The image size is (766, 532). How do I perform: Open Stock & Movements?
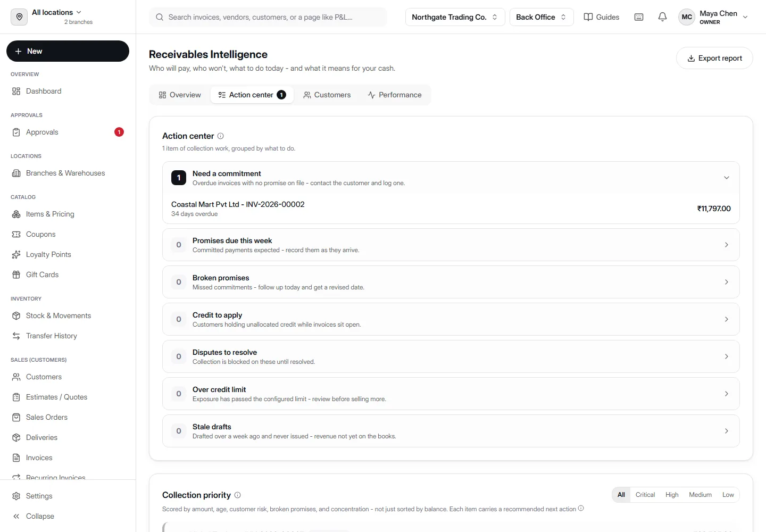68,316
